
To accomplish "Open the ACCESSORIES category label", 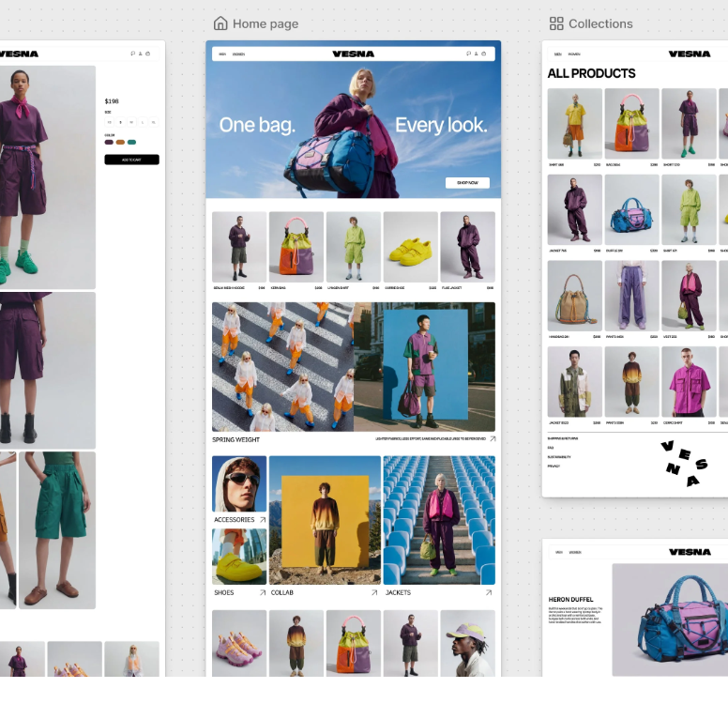I will coord(234,520).
